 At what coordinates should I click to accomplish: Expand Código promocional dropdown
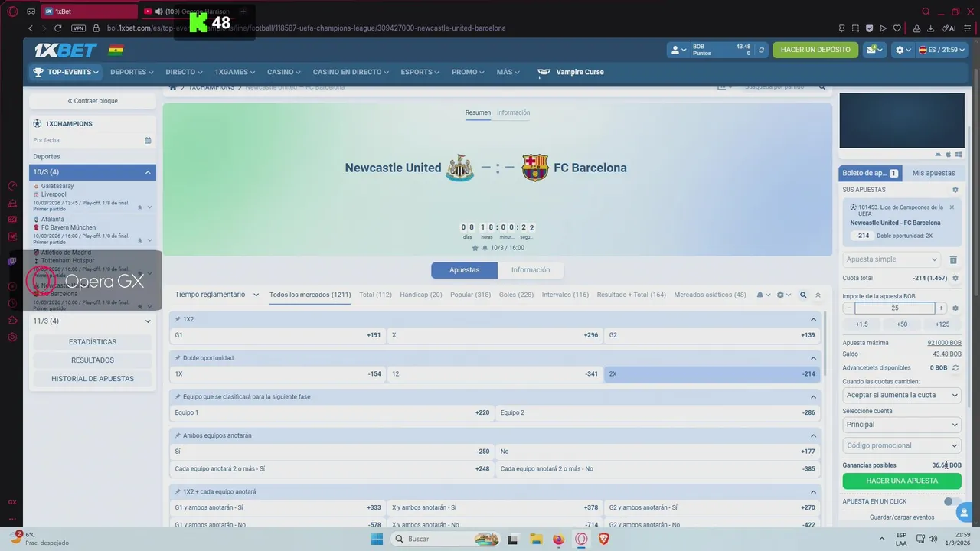(902, 445)
